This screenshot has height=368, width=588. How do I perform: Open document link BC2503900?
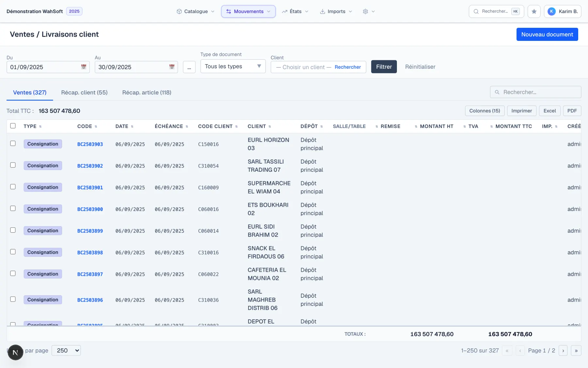tap(90, 209)
